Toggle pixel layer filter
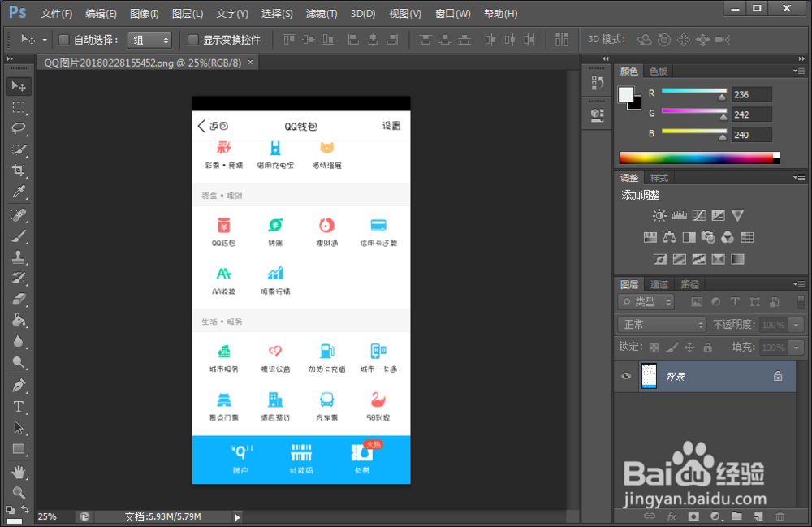 coord(697,302)
